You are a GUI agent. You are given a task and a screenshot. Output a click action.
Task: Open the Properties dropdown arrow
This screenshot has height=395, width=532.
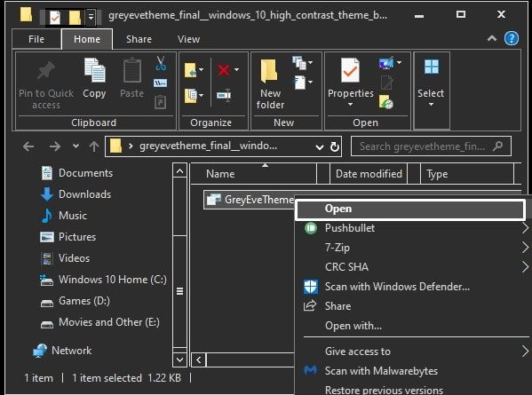(x=350, y=105)
